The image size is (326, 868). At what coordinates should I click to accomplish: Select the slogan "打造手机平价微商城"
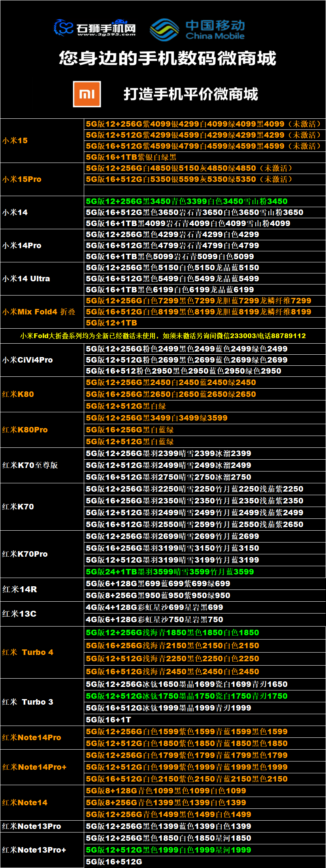click(x=191, y=94)
